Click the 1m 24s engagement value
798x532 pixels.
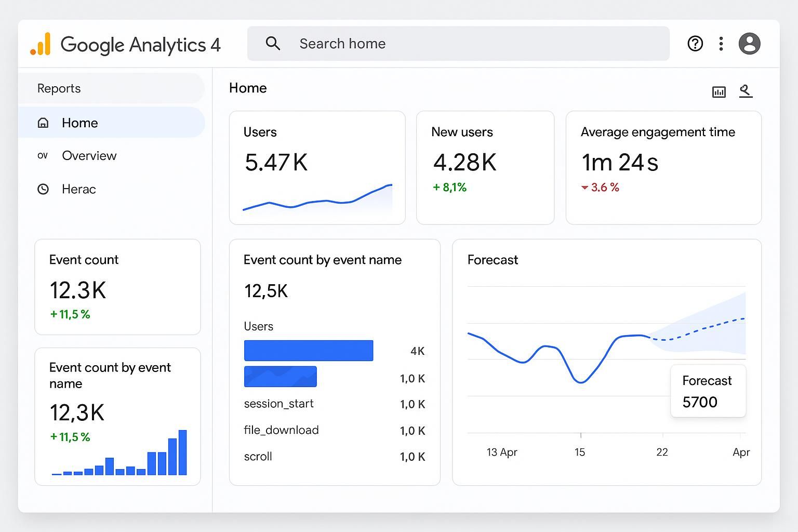click(620, 163)
